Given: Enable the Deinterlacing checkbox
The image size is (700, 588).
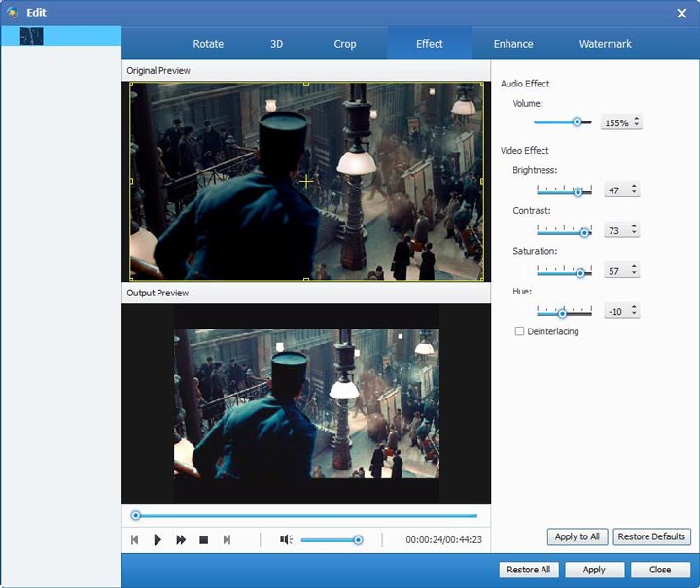Looking at the screenshot, I should 519,331.
